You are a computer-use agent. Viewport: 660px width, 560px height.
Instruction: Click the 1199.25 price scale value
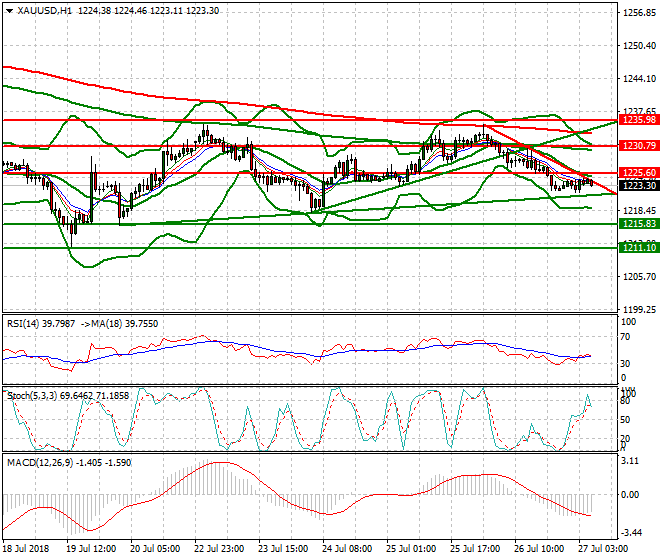639,309
